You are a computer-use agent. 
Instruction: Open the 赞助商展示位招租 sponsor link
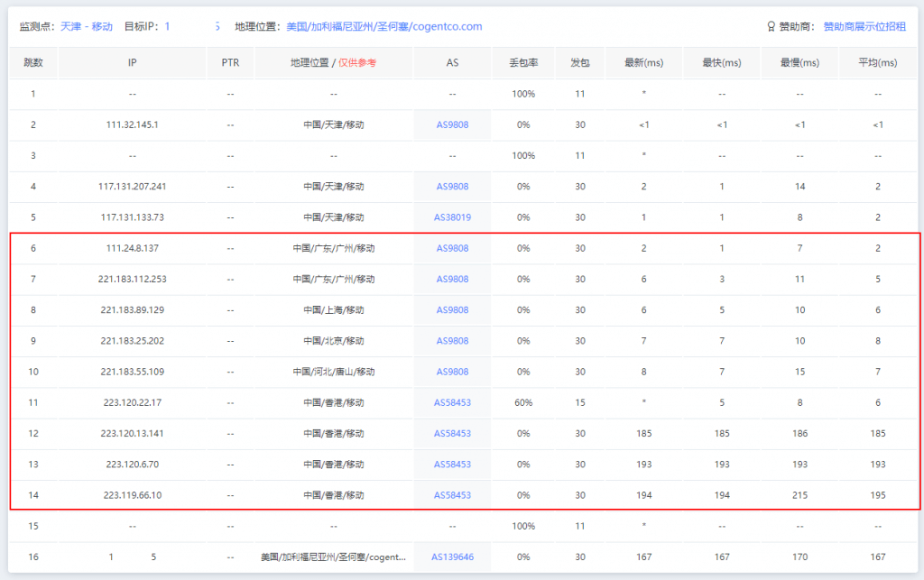coord(864,27)
